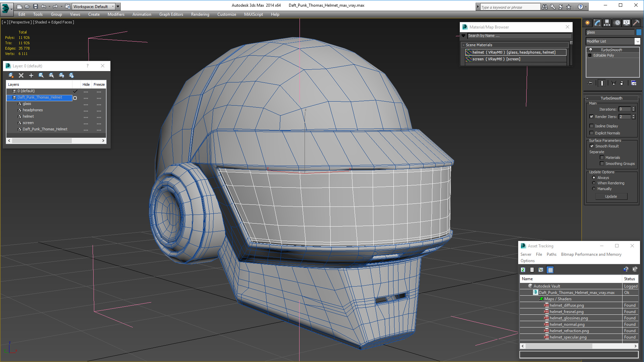Open Material/Map Browser options arrow
644x362 pixels.
464,36
